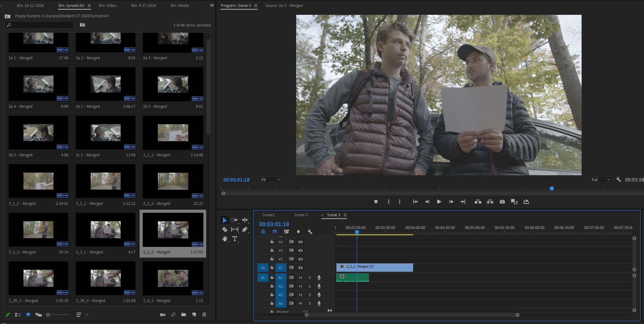
Task: Mute audio track A2
Action: pos(300,286)
